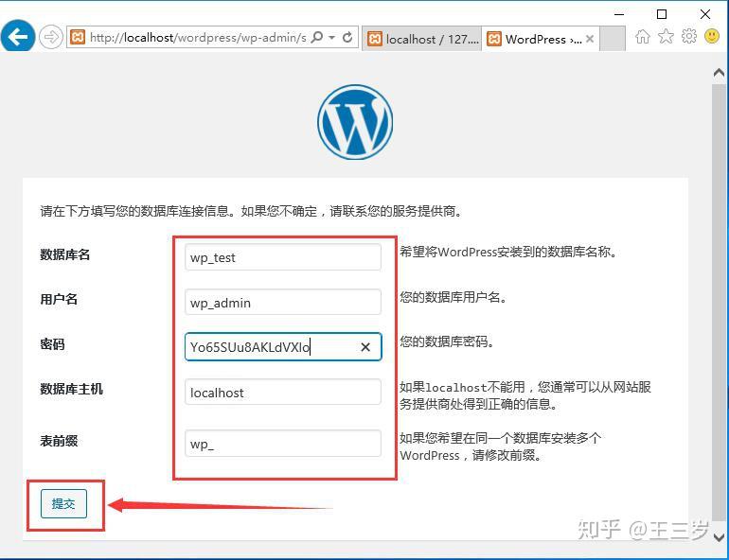Screen dimensions: 729x560
Task: Go to the Home page icon
Action: tap(643, 36)
